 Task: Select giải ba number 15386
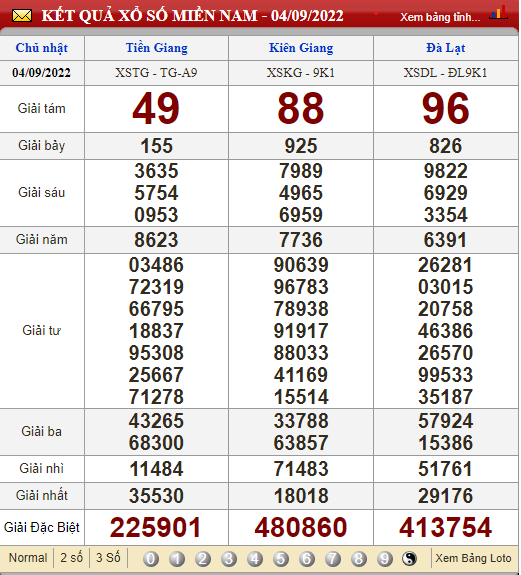pos(445,443)
